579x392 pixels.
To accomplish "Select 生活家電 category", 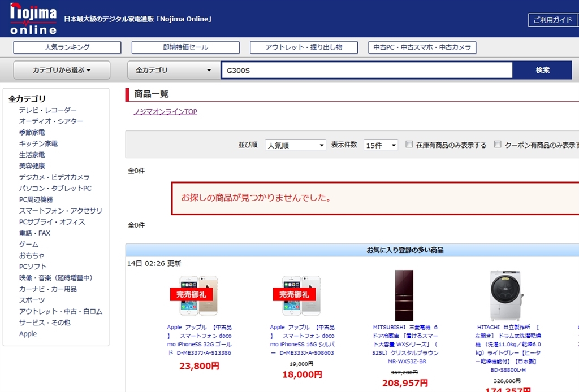I will pyautogui.click(x=32, y=155).
